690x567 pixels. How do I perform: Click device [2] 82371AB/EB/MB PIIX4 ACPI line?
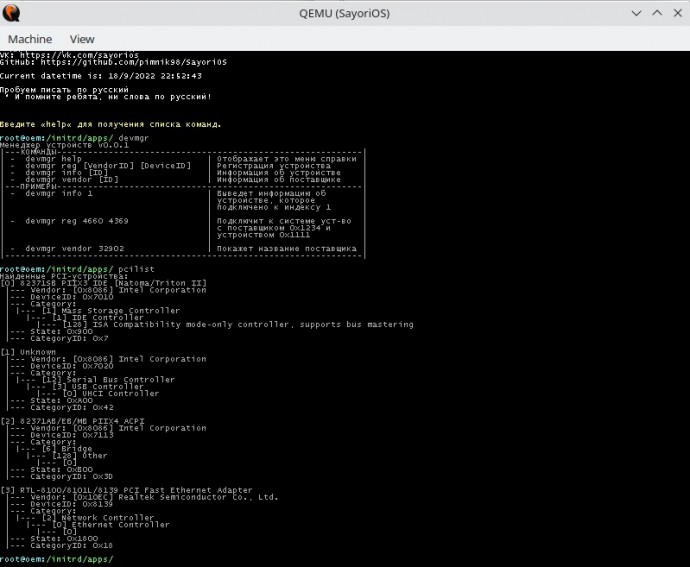(72, 421)
